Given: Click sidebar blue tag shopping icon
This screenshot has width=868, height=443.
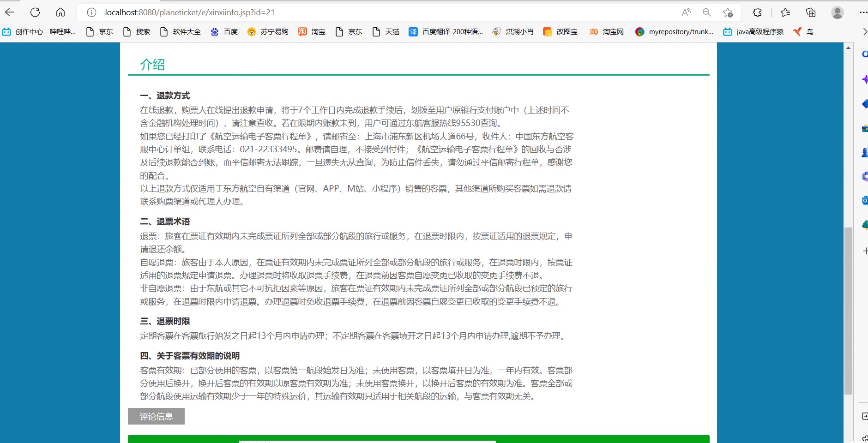Looking at the screenshot, I should click(865, 104).
